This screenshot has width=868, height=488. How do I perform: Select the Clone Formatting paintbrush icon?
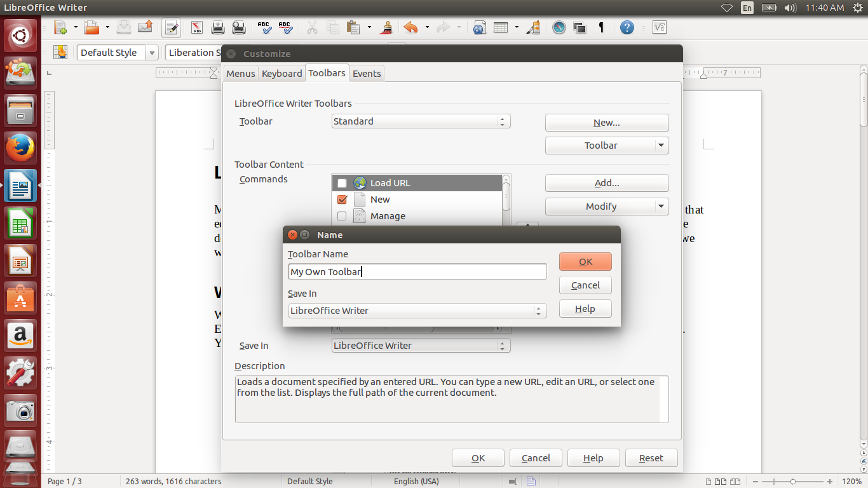click(386, 27)
